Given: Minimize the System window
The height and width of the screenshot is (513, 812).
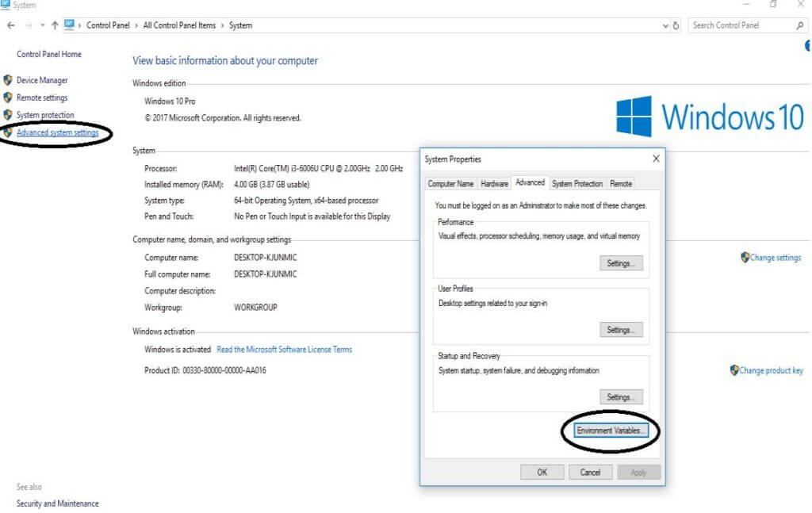Looking at the screenshot, I should [x=746, y=4].
